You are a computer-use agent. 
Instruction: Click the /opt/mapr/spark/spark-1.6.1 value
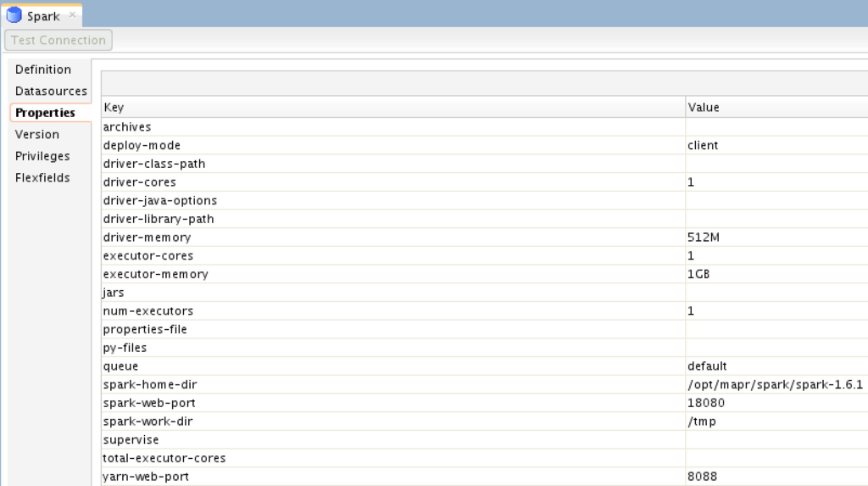pyautogui.click(x=775, y=384)
